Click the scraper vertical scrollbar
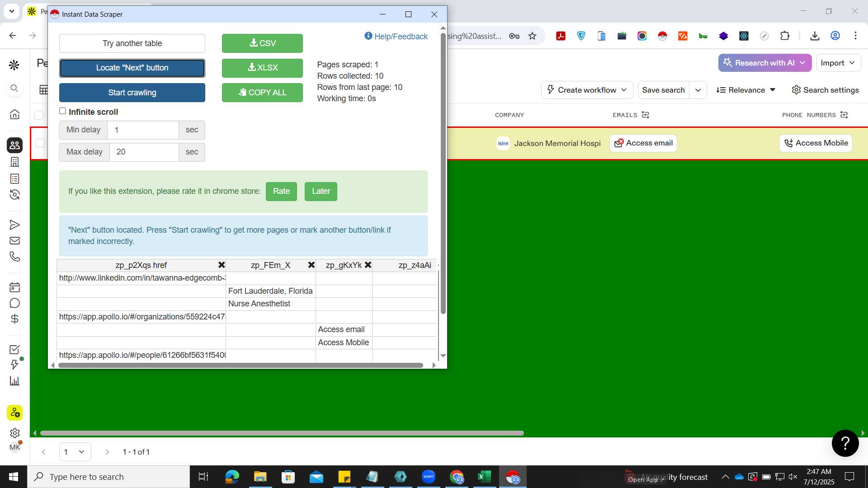The width and height of the screenshot is (868, 488). [443, 174]
